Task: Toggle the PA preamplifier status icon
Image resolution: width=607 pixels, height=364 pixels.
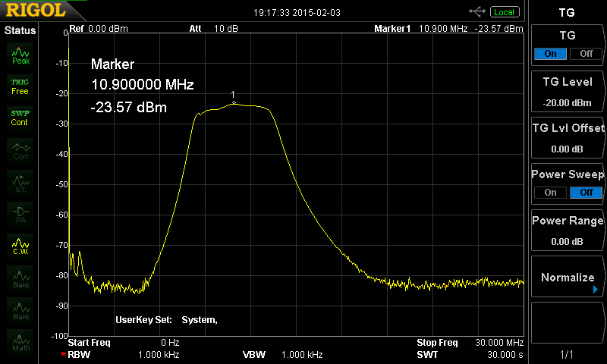Action: [x=20, y=215]
